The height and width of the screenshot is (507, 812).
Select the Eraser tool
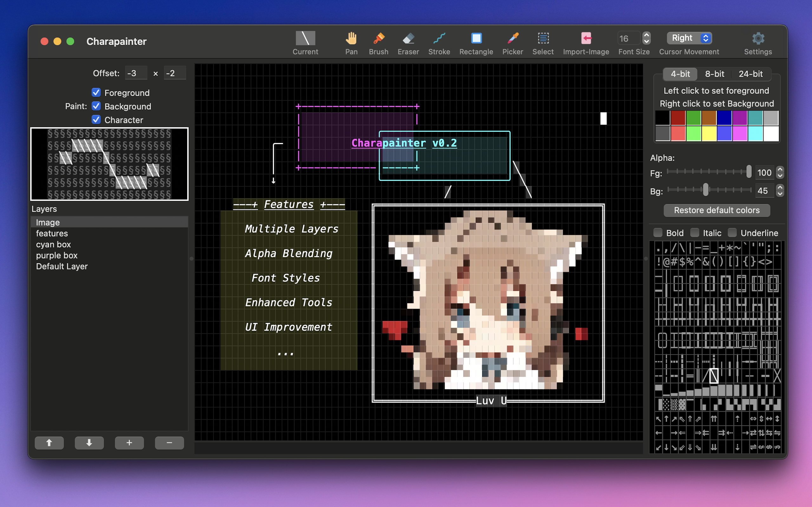(408, 39)
